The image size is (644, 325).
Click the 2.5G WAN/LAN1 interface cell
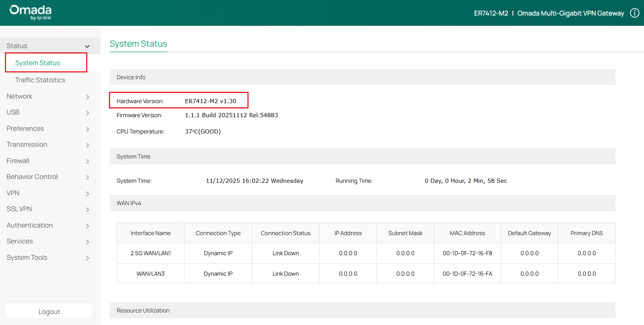pos(151,253)
